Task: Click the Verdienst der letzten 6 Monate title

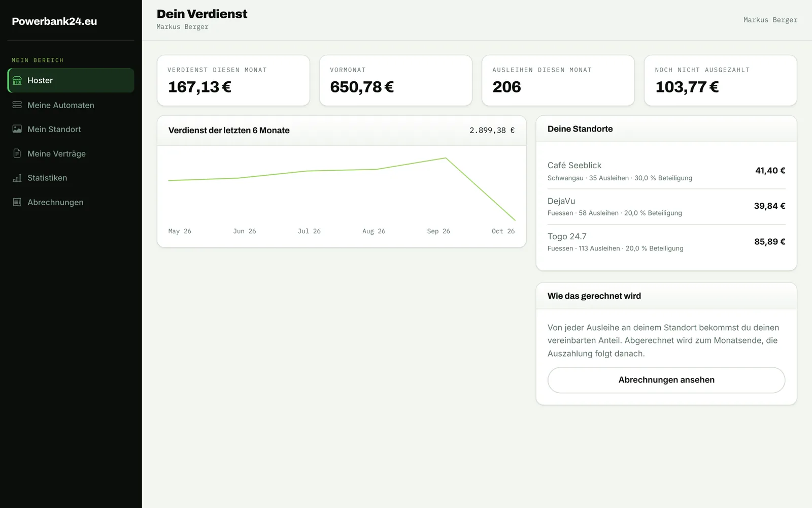Action: (229, 131)
